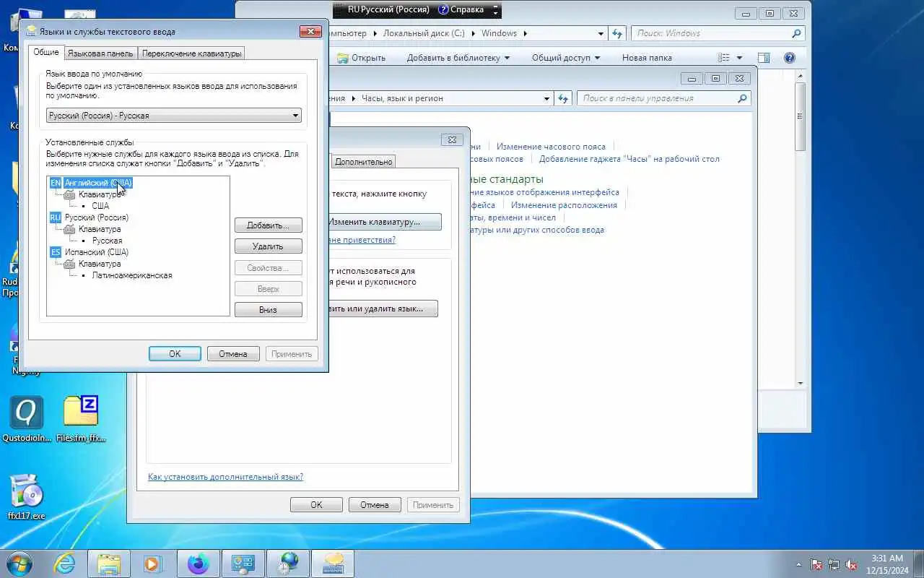Select the RU language badge in services list

coord(56,217)
